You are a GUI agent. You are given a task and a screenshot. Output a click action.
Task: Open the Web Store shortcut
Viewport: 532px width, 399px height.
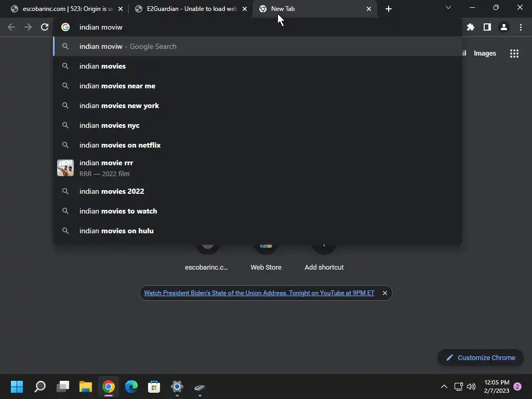click(266, 258)
